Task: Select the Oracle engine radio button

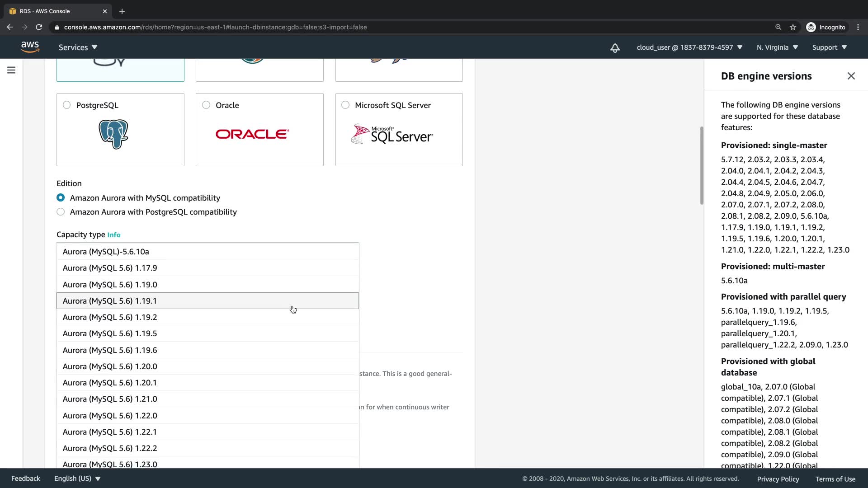Action: pos(206,105)
